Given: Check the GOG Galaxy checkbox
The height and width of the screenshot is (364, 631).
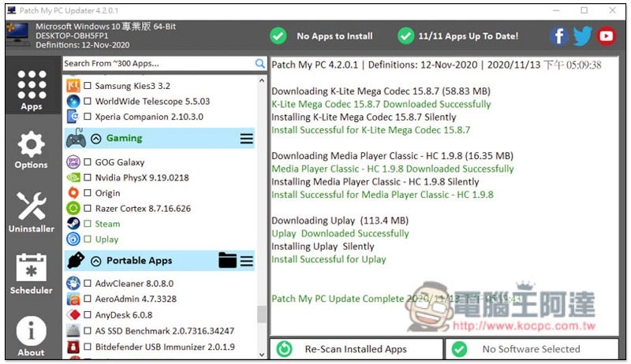Looking at the screenshot, I should tap(88, 162).
